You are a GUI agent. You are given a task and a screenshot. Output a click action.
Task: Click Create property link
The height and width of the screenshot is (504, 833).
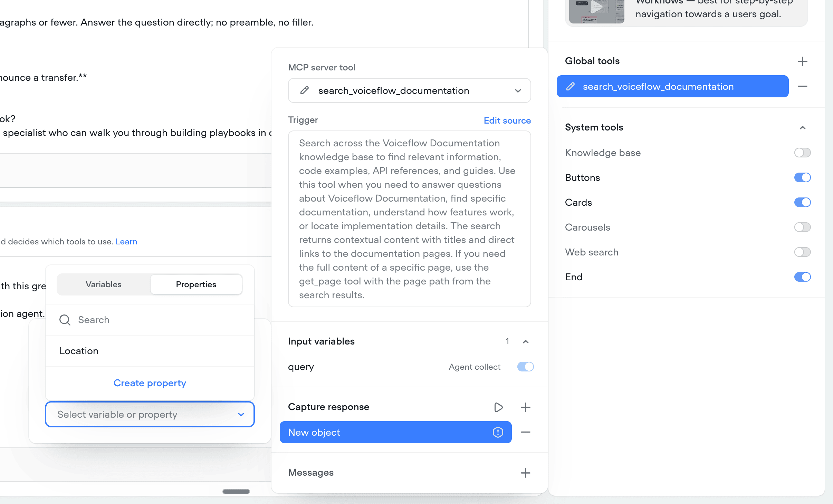coord(150,383)
